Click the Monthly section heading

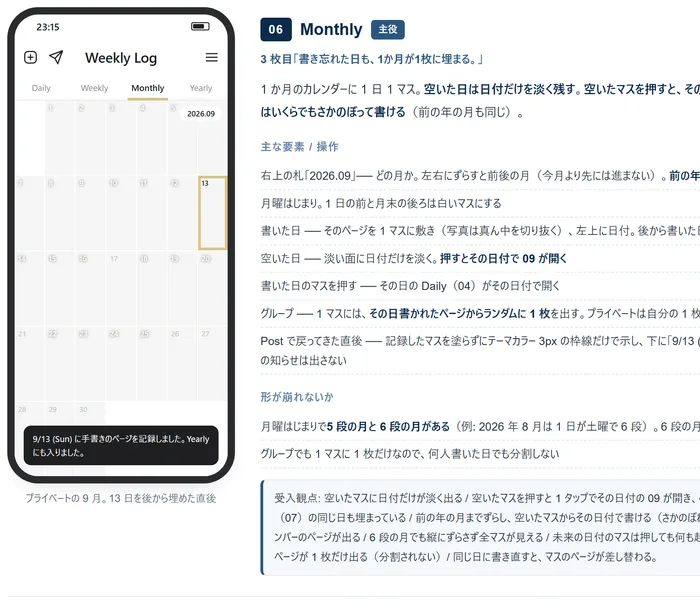[331, 29]
